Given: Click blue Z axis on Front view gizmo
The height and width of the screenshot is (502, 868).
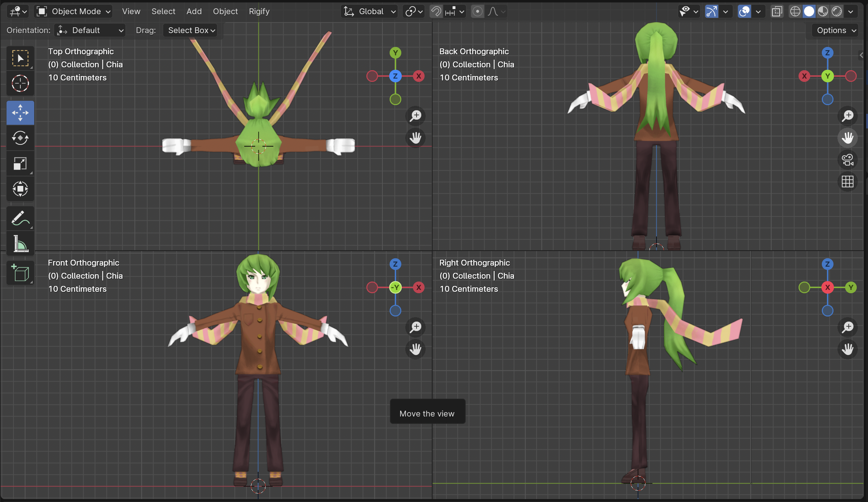Looking at the screenshot, I should (395, 264).
